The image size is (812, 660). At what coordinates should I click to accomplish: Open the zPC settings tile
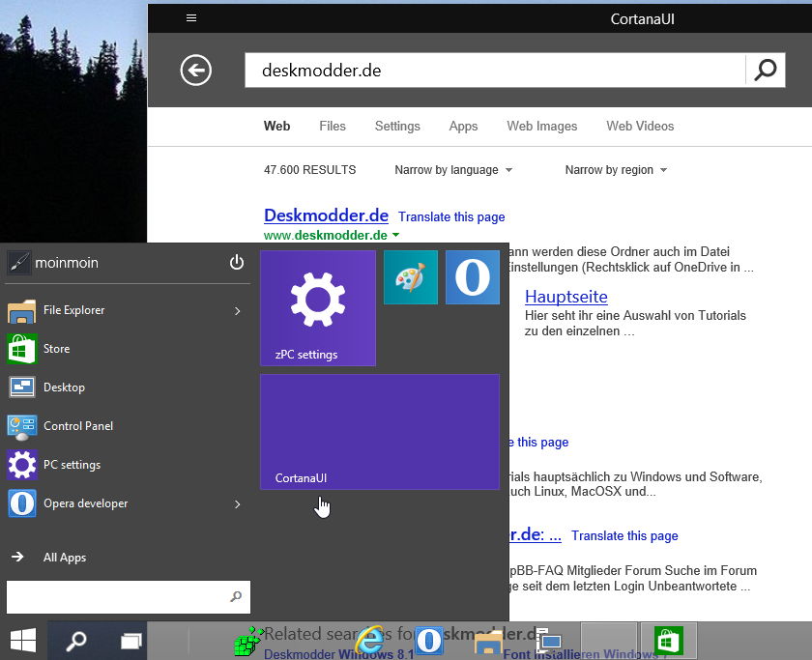point(318,308)
